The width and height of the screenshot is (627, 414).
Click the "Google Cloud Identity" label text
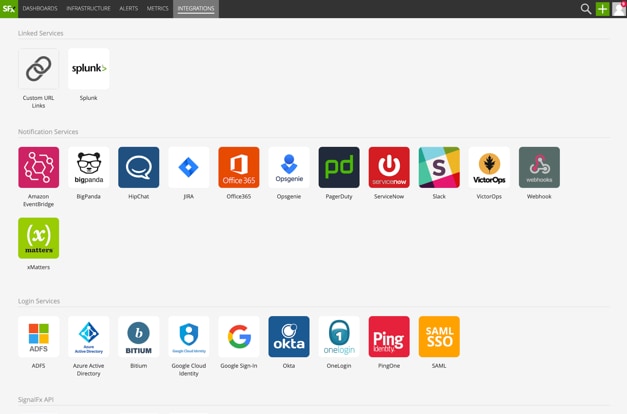coord(189,370)
